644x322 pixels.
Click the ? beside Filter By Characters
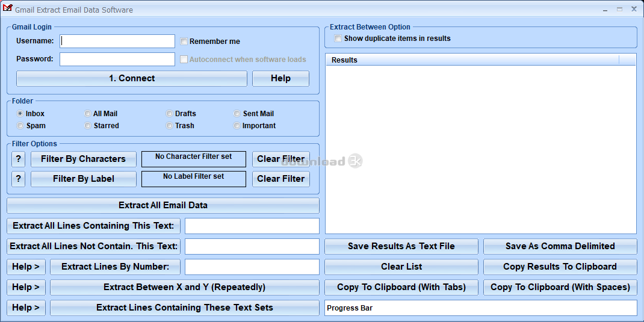tap(19, 159)
